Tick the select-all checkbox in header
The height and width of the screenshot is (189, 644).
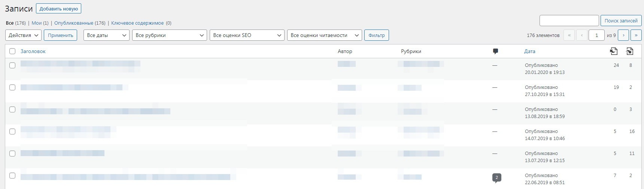(x=12, y=51)
